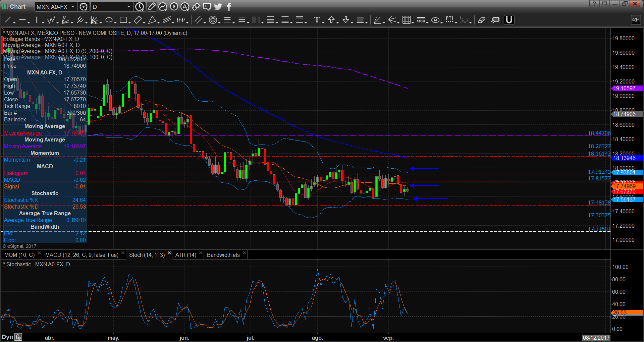Open the shaded region tool dropdown arrow

[x=366, y=22]
